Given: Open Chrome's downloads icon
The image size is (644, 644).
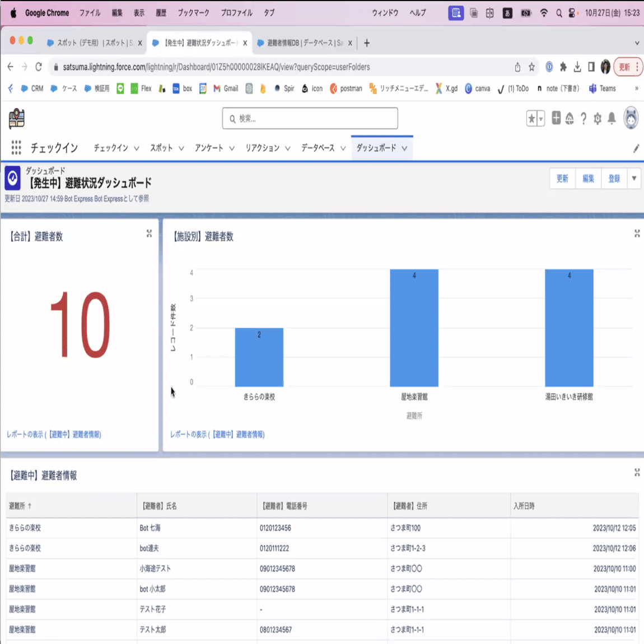Looking at the screenshot, I should point(577,67).
